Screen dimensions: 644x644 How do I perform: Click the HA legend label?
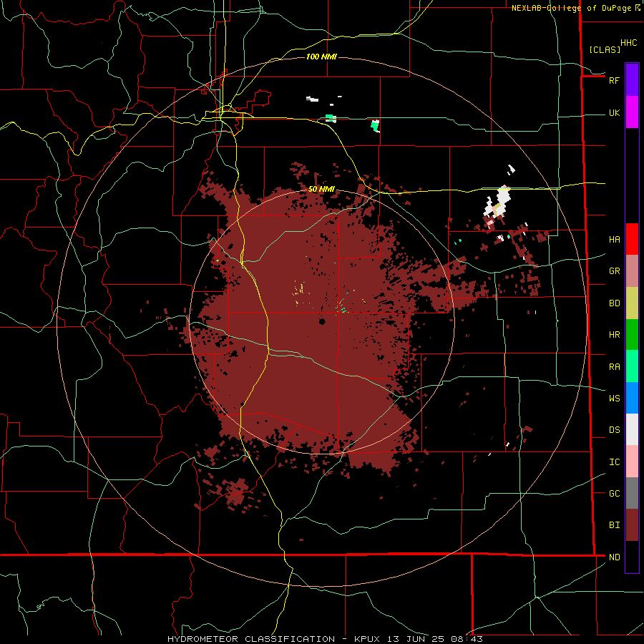(x=614, y=239)
